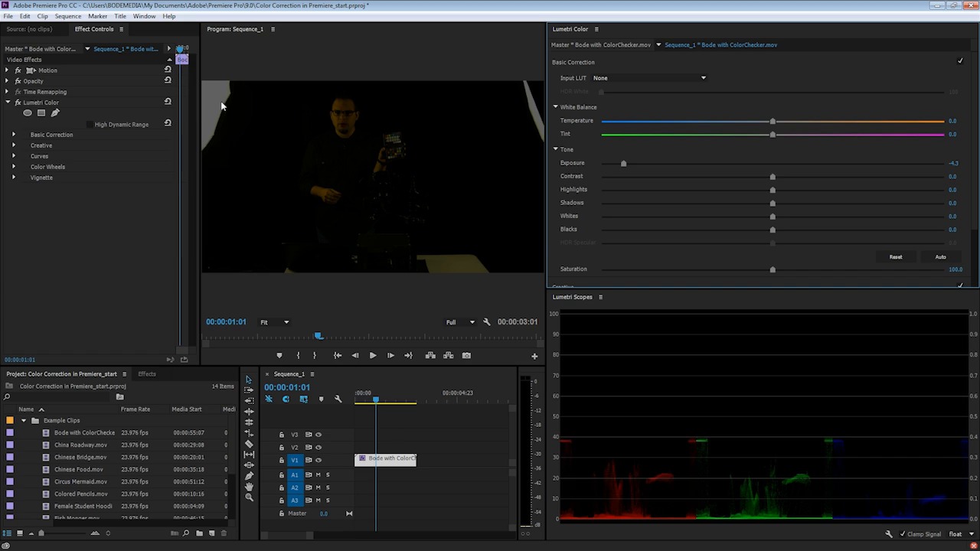Reset the Motion effect
The width and height of the screenshot is (980, 551).
[x=168, y=70]
